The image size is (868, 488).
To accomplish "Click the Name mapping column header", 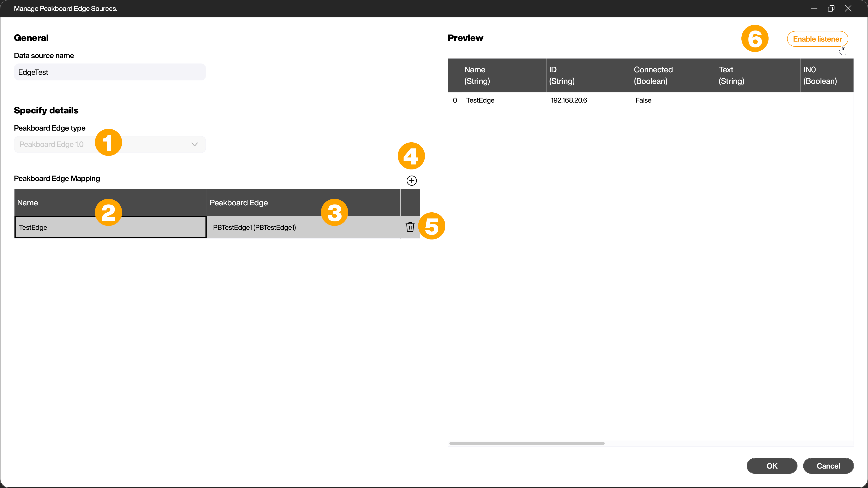I will pyautogui.click(x=110, y=203).
